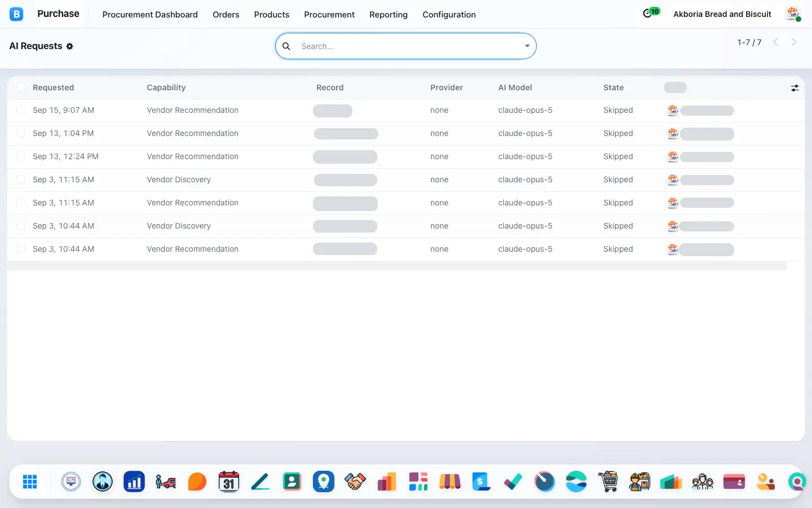Switch company via Akboria Bread and Biscuit
Screen dimensions: 812x508
[x=722, y=14]
